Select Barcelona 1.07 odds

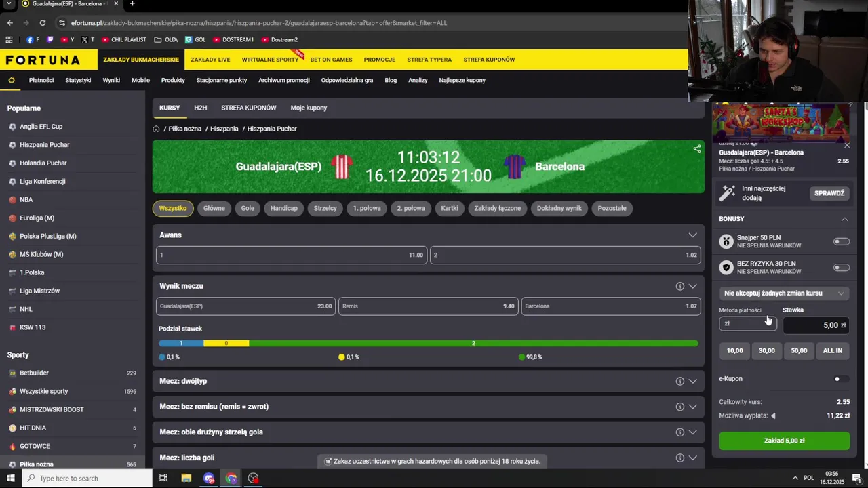click(x=611, y=306)
